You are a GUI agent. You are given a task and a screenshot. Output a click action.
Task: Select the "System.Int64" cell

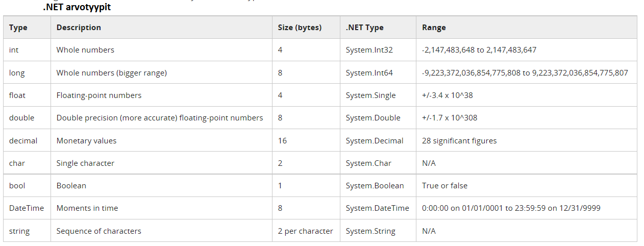tap(369, 73)
